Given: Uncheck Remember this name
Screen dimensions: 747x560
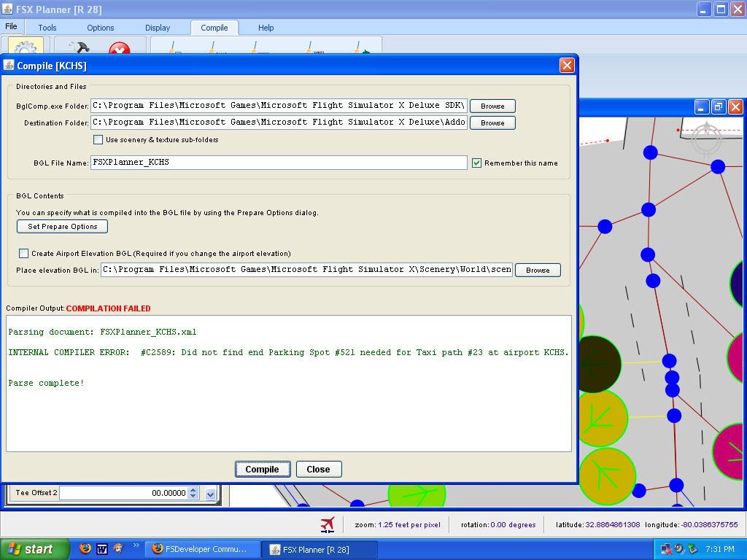Looking at the screenshot, I should coord(476,163).
